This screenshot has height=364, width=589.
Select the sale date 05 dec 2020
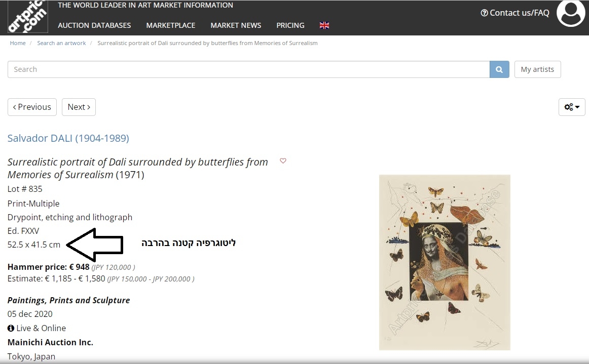pyautogui.click(x=30, y=314)
